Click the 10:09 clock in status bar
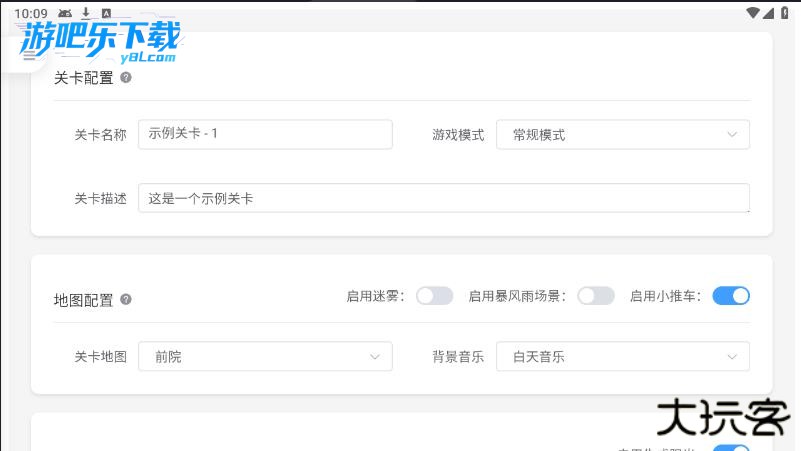The height and width of the screenshot is (451, 801). point(31,14)
